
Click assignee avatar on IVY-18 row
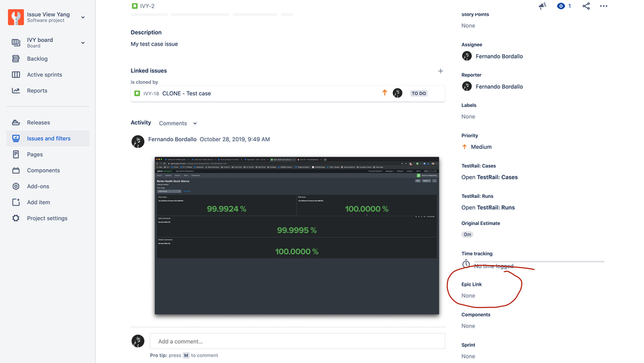(397, 93)
